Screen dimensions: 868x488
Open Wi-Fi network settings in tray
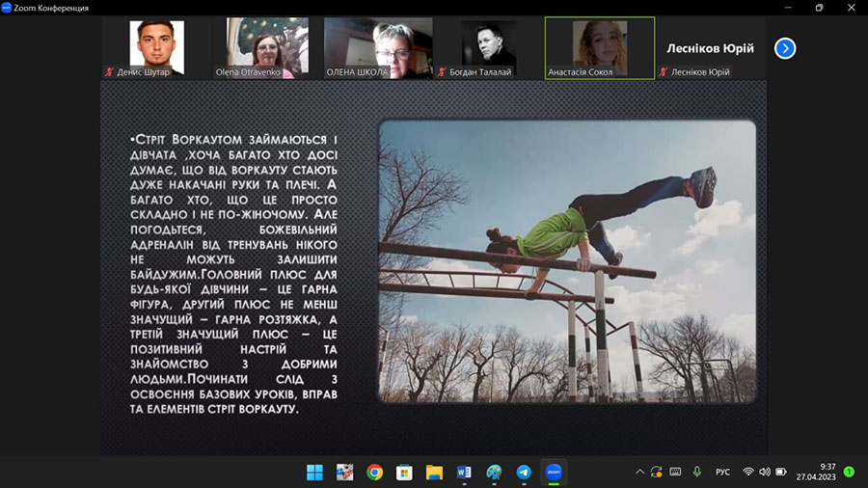[x=747, y=472]
